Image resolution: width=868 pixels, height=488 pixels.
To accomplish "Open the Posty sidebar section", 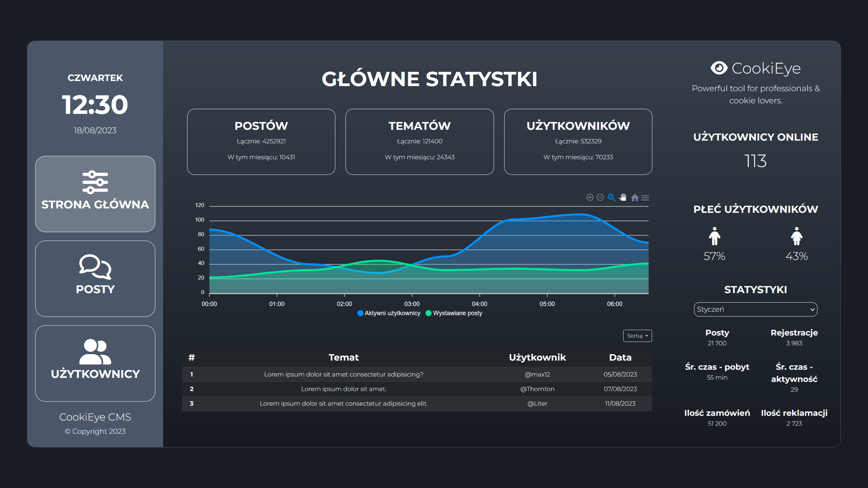I will 95,279.
